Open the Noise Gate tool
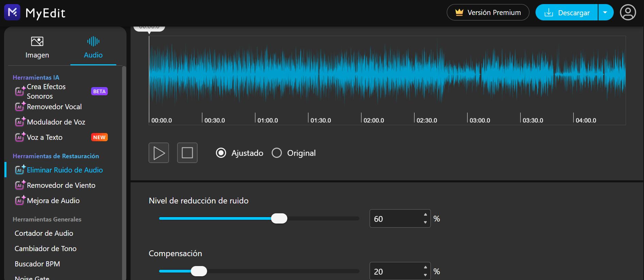 click(32, 278)
